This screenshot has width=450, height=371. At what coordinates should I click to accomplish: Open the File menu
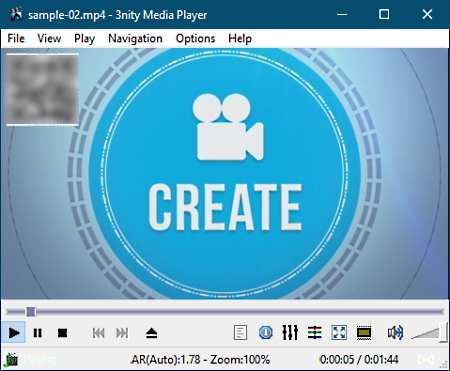pyautogui.click(x=16, y=38)
